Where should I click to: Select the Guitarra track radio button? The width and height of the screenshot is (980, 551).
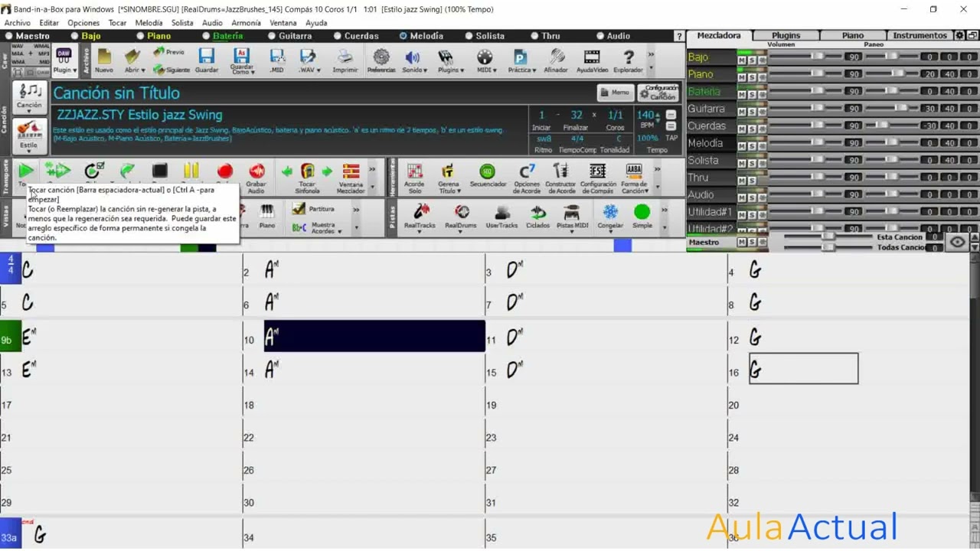point(271,36)
